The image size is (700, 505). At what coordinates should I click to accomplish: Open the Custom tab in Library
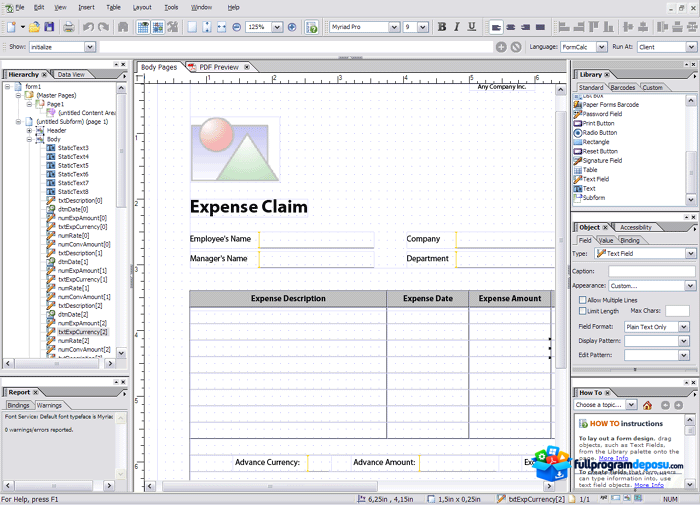click(x=652, y=88)
